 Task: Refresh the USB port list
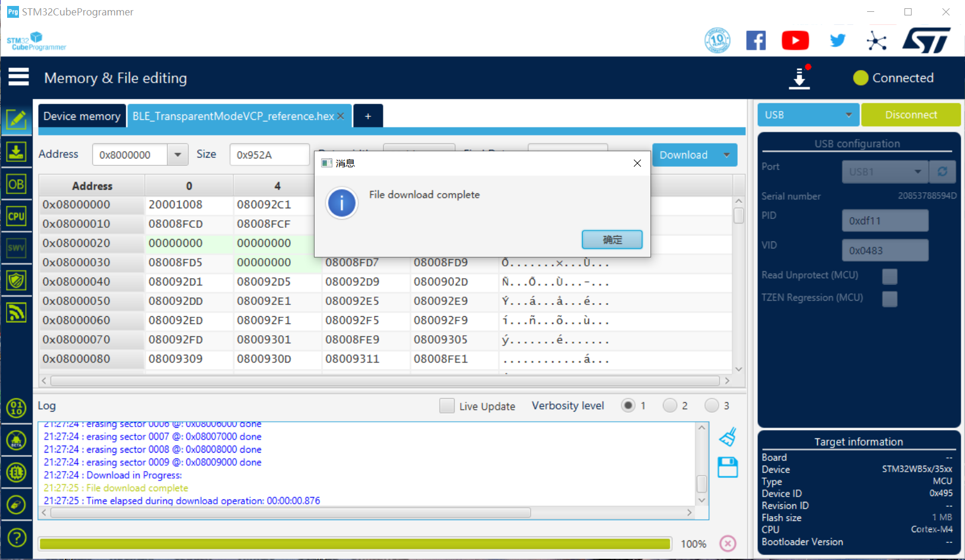point(942,172)
